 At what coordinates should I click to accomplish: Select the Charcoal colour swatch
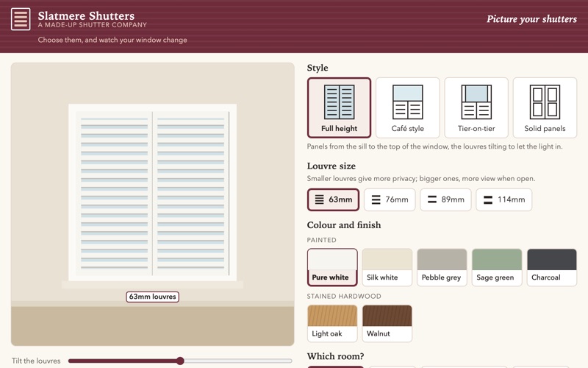coord(552,267)
